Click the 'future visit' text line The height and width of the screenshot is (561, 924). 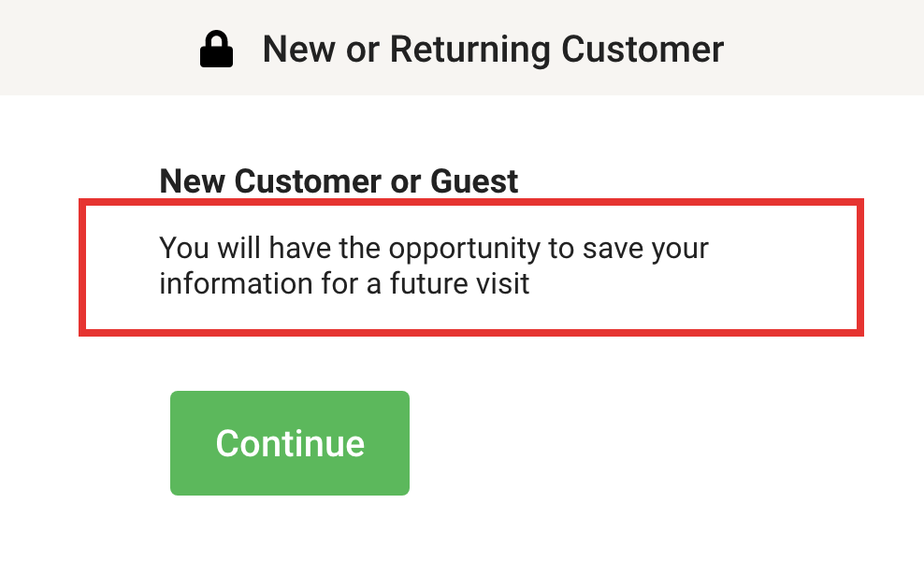click(343, 283)
